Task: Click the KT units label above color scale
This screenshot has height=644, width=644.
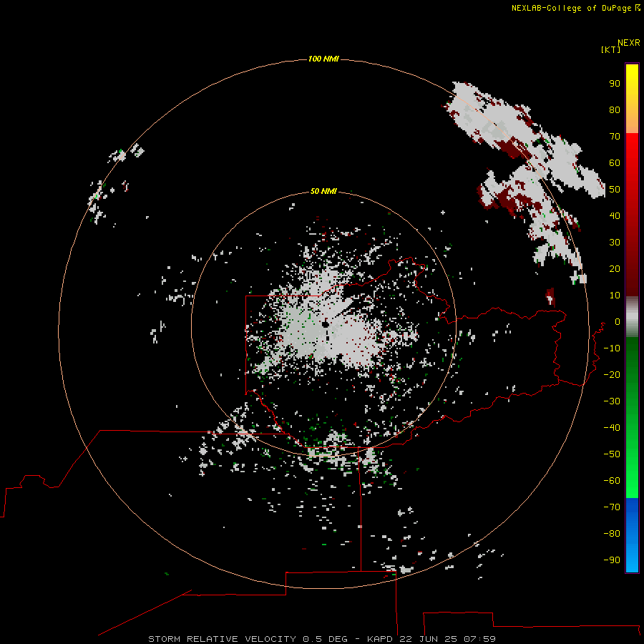Action: coord(610,49)
